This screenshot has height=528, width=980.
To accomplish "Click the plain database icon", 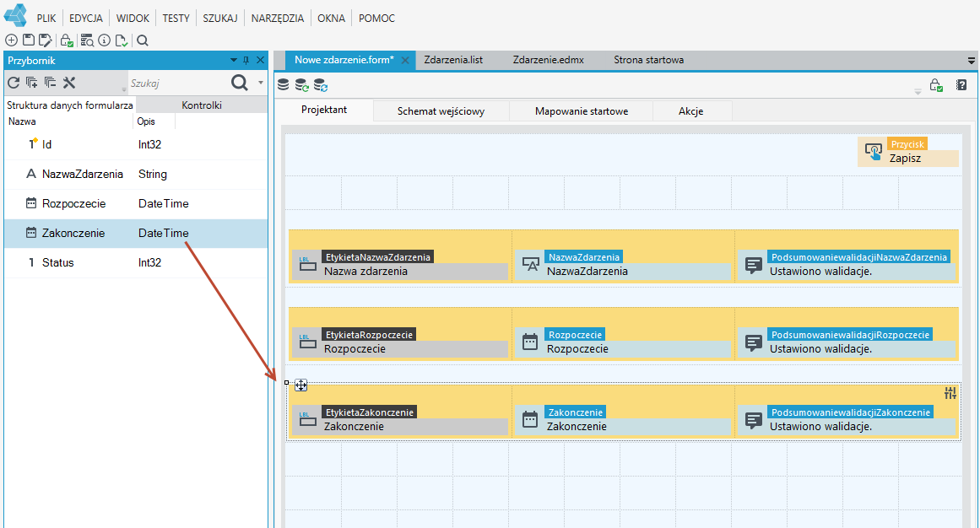I will pyautogui.click(x=283, y=84).
